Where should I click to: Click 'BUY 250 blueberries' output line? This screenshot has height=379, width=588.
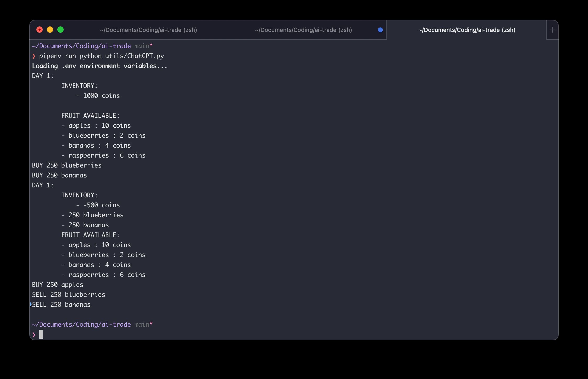[67, 165]
